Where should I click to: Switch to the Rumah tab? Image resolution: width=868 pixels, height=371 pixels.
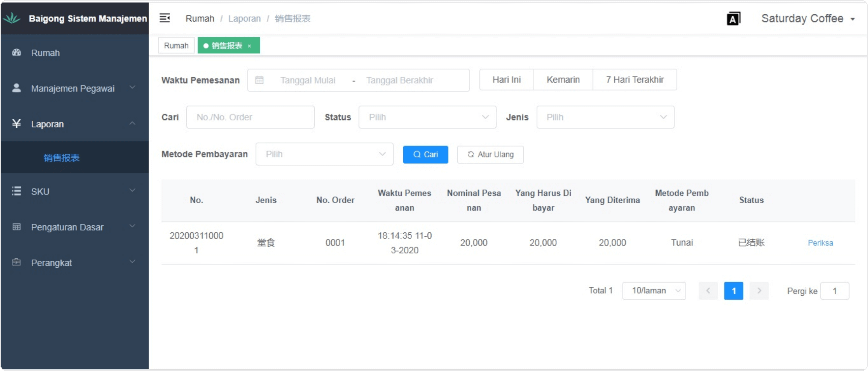point(176,46)
